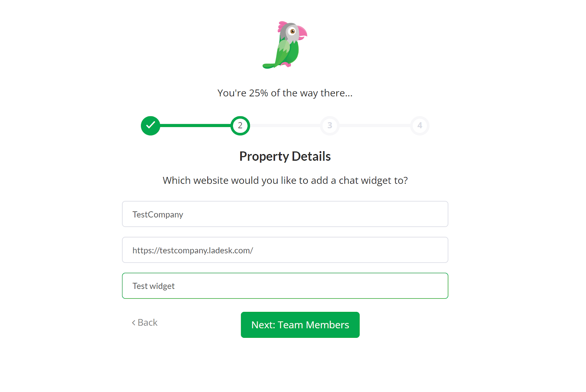Click the left chevron beside Back
This screenshot has width=586, height=392.
[x=134, y=322]
